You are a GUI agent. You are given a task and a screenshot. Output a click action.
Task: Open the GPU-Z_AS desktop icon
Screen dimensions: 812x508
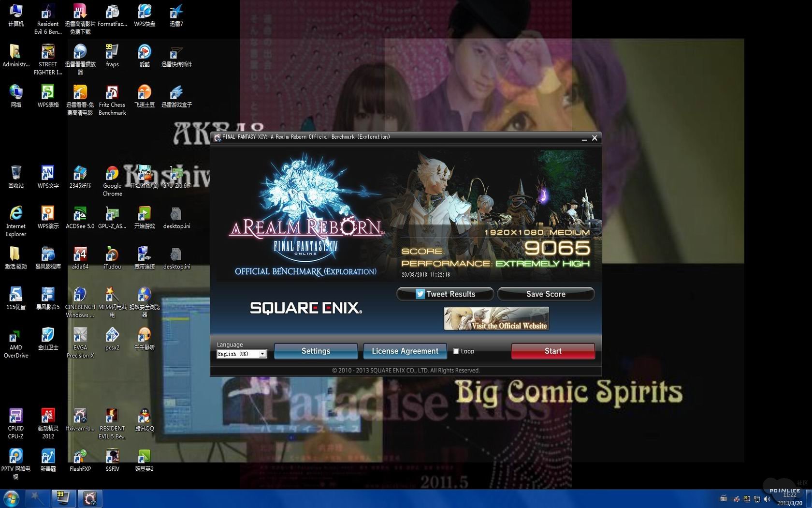coord(112,217)
